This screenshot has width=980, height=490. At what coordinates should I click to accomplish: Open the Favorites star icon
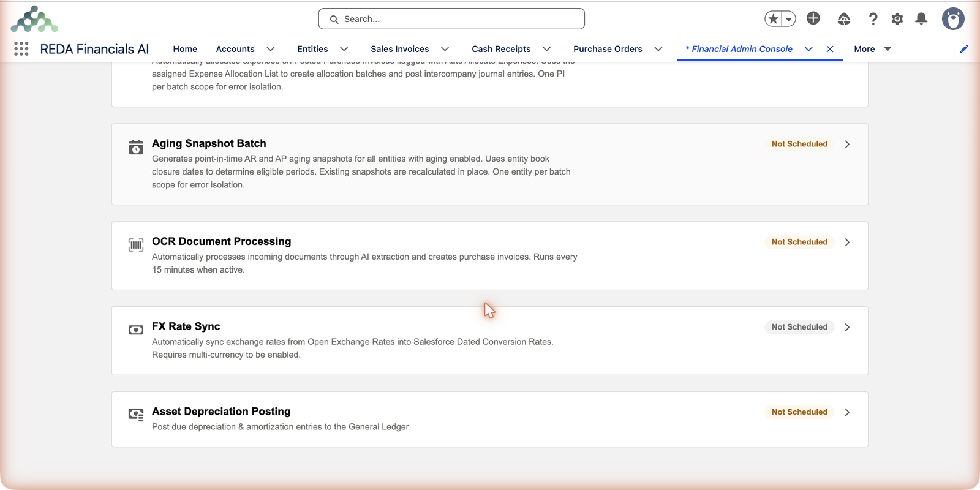click(774, 19)
